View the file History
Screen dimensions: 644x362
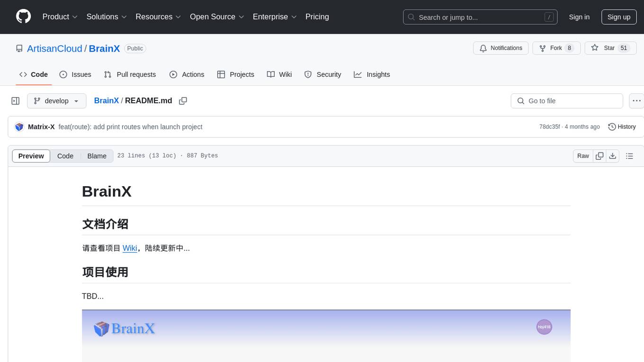[622, 127]
